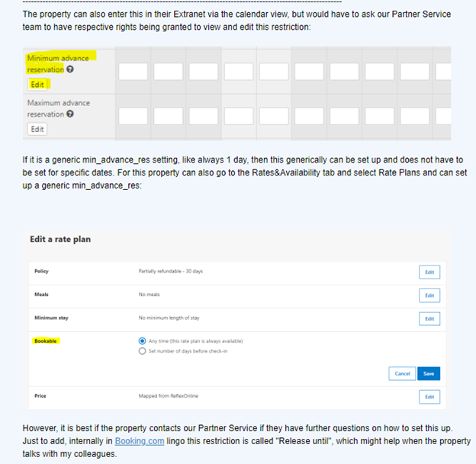This screenshot has width=476, height=464.
Task: Edit the Minimum stay setting
Action: [429, 318]
